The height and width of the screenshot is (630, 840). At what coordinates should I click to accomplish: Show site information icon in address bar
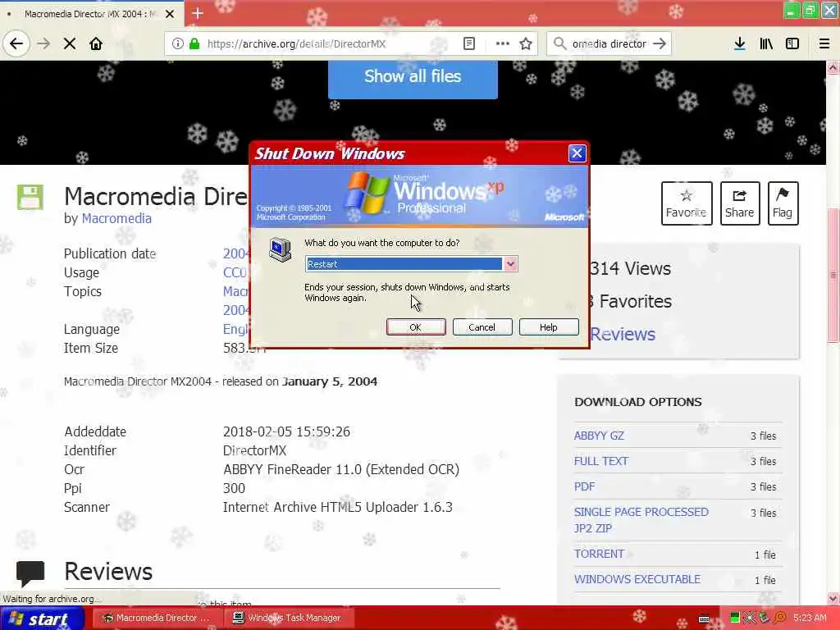pyautogui.click(x=177, y=43)
